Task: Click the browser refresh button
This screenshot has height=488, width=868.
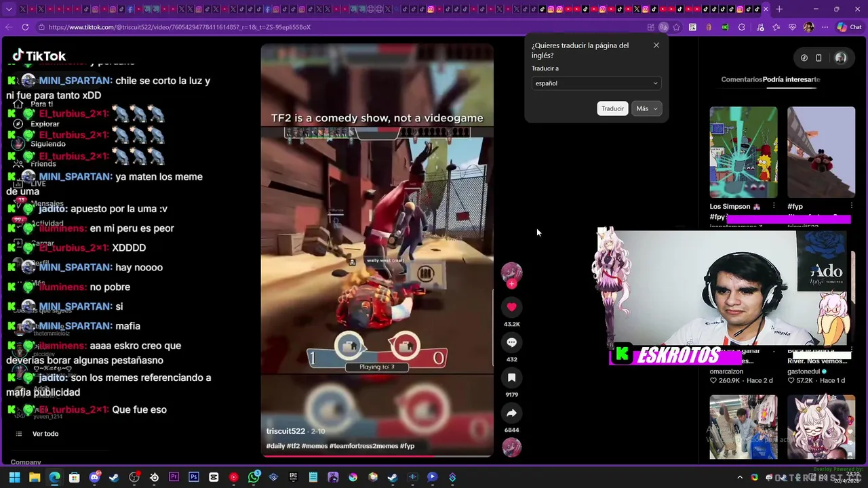Action: [25, 27]
